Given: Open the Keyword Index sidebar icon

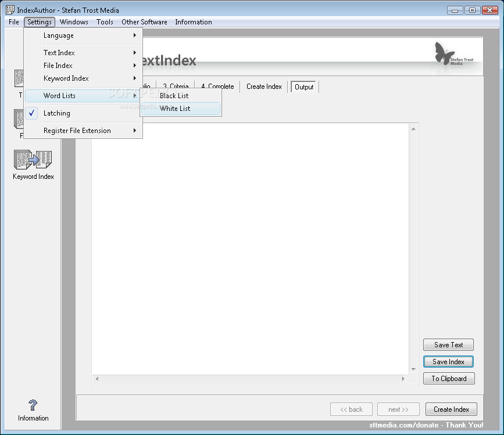Looking at the screenshot, I should click(x=33, y=160).
